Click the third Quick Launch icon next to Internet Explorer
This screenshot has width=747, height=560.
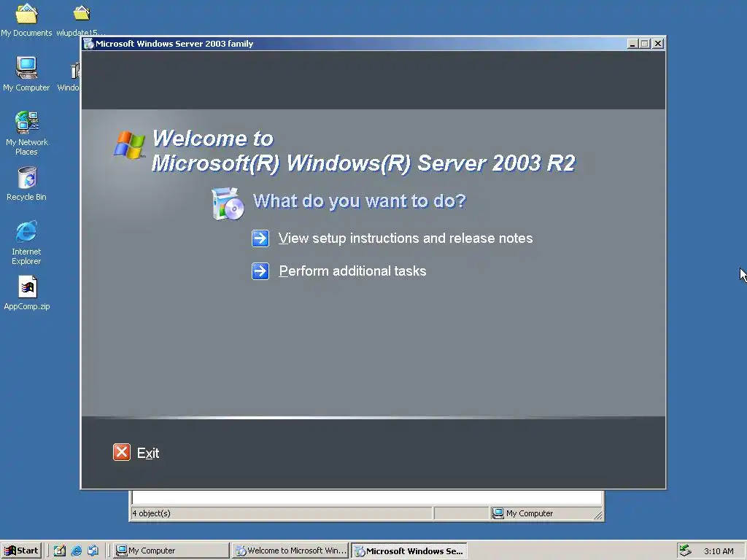[93, 551]
